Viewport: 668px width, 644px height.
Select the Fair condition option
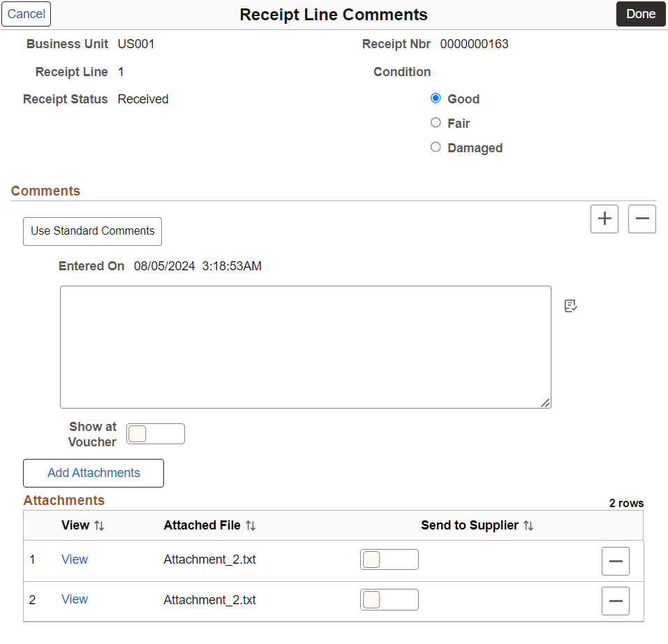pos(436,123)
